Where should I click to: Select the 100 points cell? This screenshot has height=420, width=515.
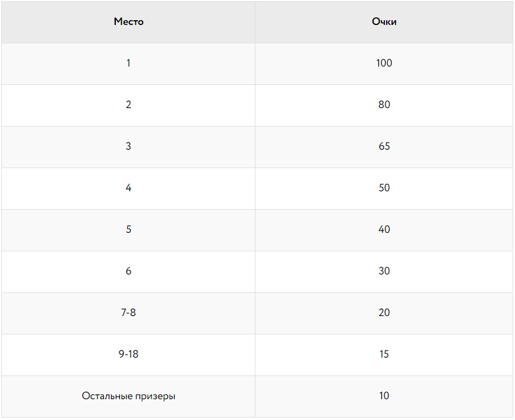coord(384,63)
